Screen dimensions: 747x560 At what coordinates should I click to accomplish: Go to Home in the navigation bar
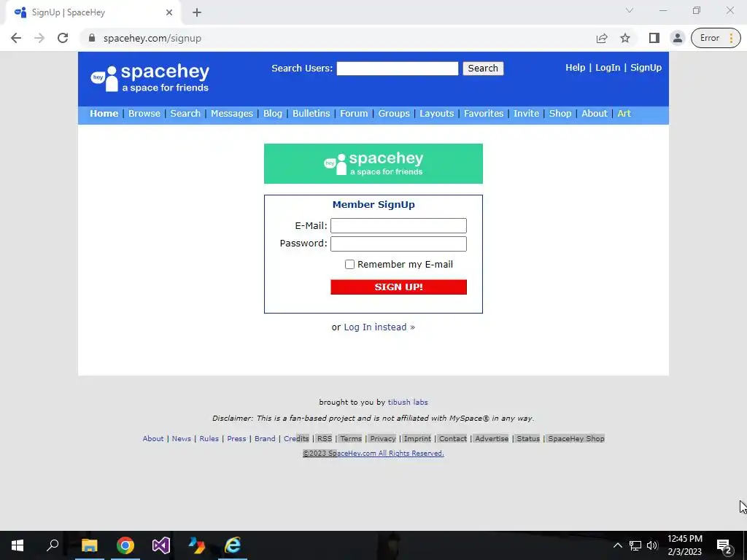point(104,113)
